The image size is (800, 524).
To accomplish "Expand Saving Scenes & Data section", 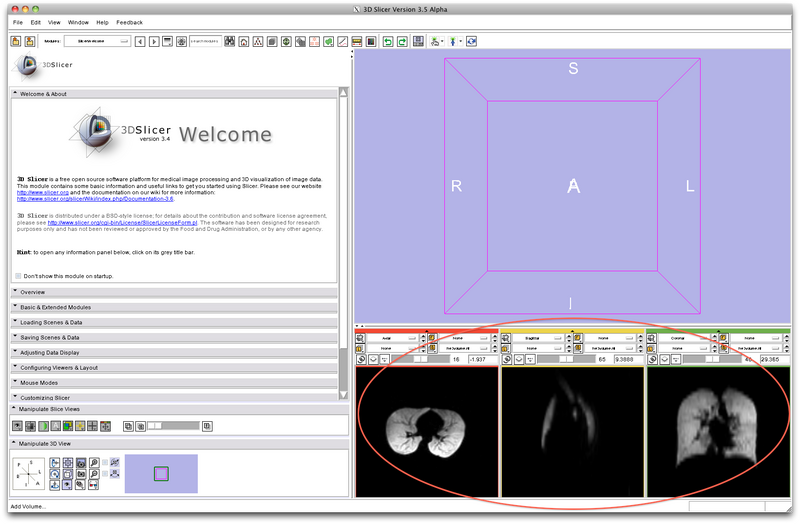I will point(174,337).
